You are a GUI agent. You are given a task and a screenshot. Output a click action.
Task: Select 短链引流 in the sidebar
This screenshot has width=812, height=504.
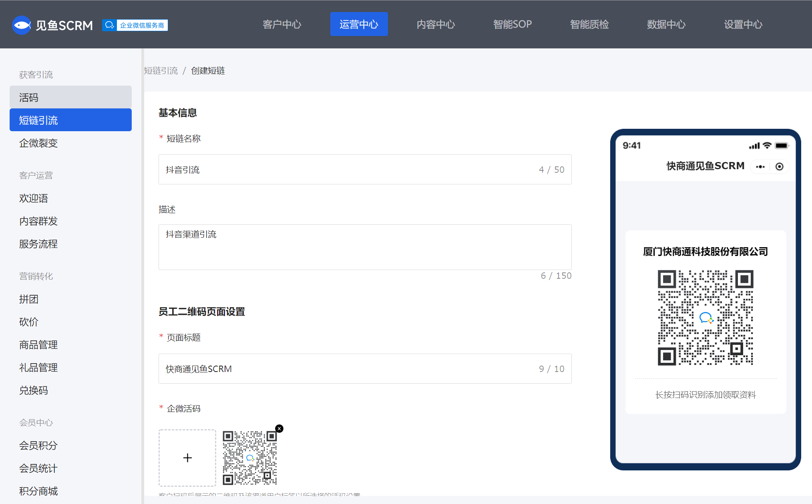70,120
